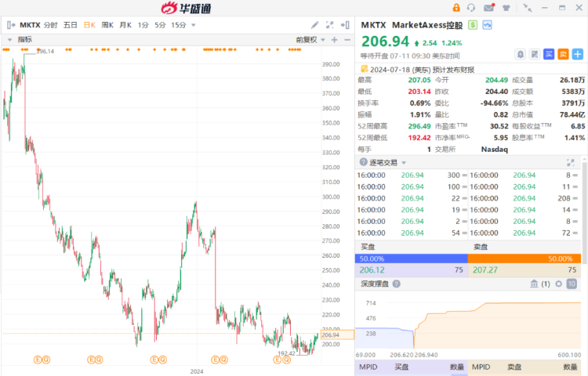Open the messages envelope icon
The image size is (588, 376).
[489, 8]
